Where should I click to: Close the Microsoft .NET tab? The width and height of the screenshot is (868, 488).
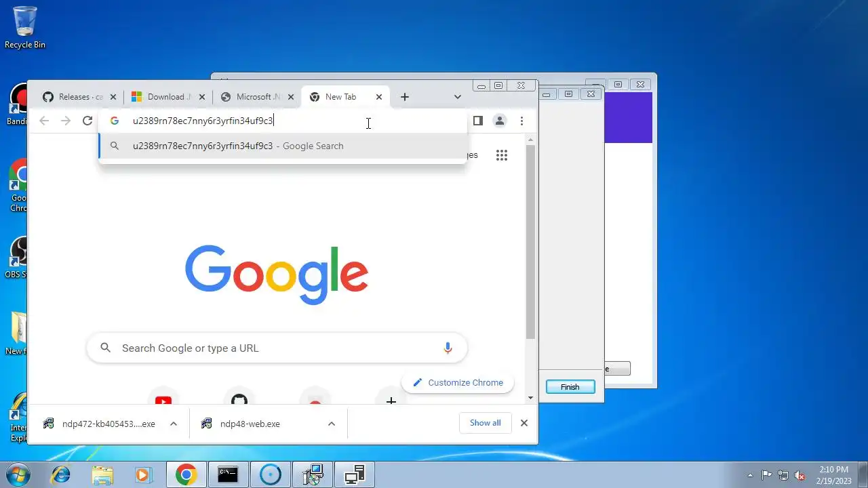tap(291, 97)
